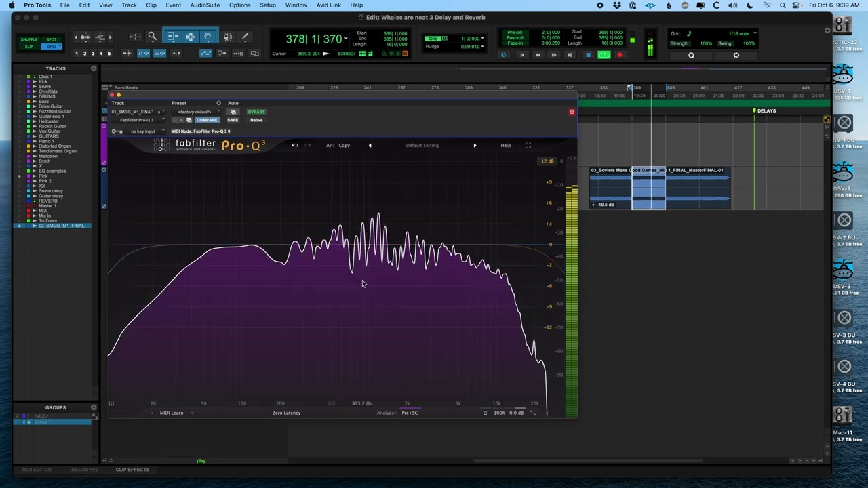This screenshot has height=488, width=868.
Task: Click the horizontal zoom waveform icon
Action: [x=85, y=37]
